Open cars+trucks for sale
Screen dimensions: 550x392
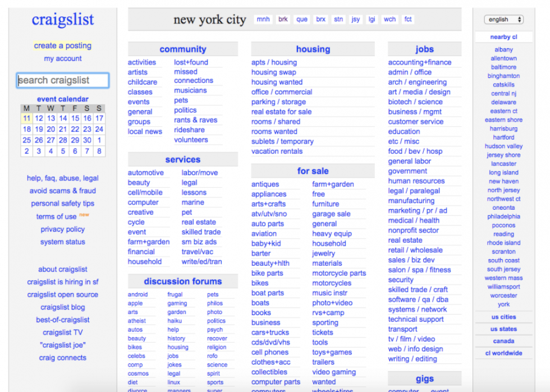(270, 333)
